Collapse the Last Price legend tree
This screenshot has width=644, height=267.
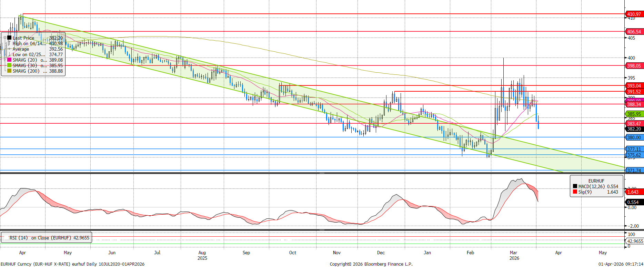(5, 38)
